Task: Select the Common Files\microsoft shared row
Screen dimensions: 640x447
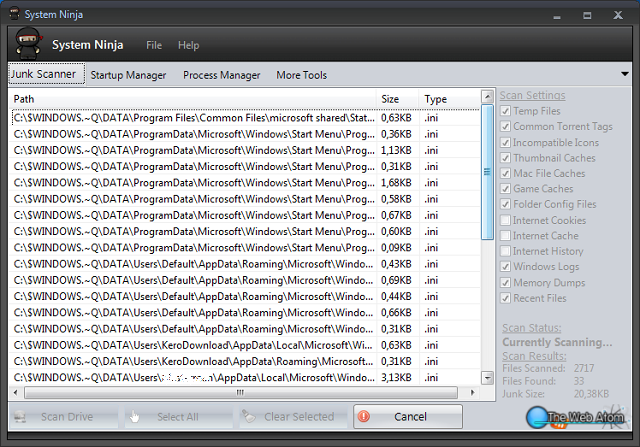Action: point(245,118)
